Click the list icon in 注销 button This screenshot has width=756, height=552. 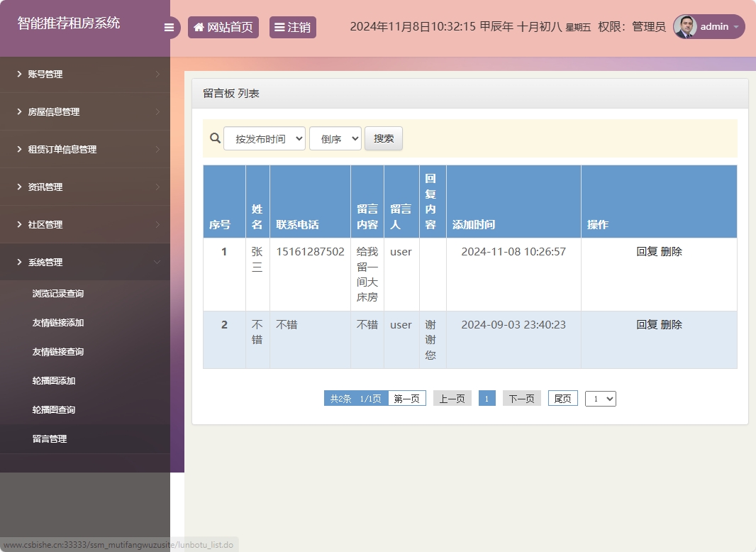(279, 28)
